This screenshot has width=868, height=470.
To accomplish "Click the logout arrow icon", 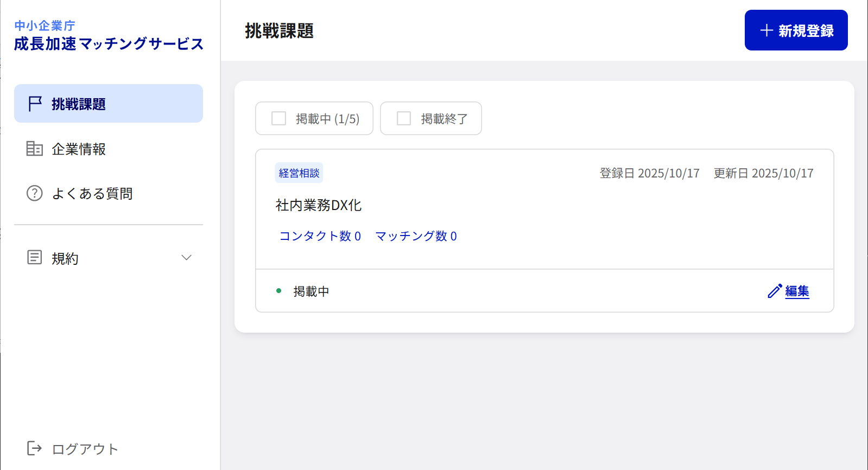I will 35,448.
